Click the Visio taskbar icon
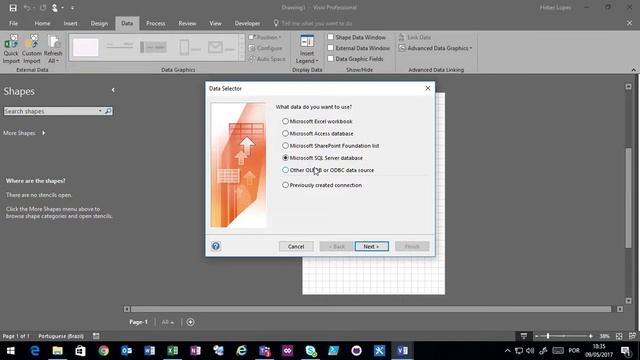 pos(402,351)
